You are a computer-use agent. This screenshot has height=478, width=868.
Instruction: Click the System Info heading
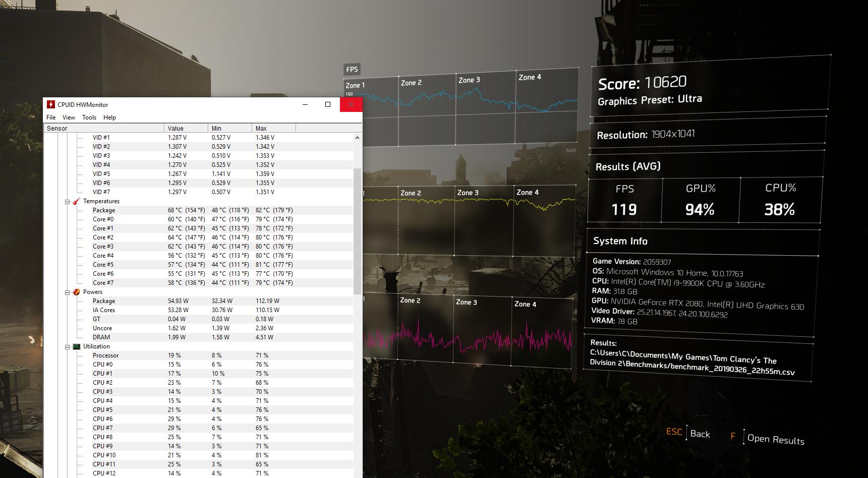click(x=620, y=241)
